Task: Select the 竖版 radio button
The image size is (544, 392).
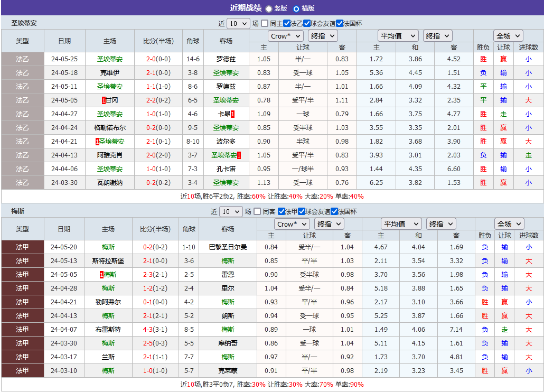Action: tap(269, 8)
